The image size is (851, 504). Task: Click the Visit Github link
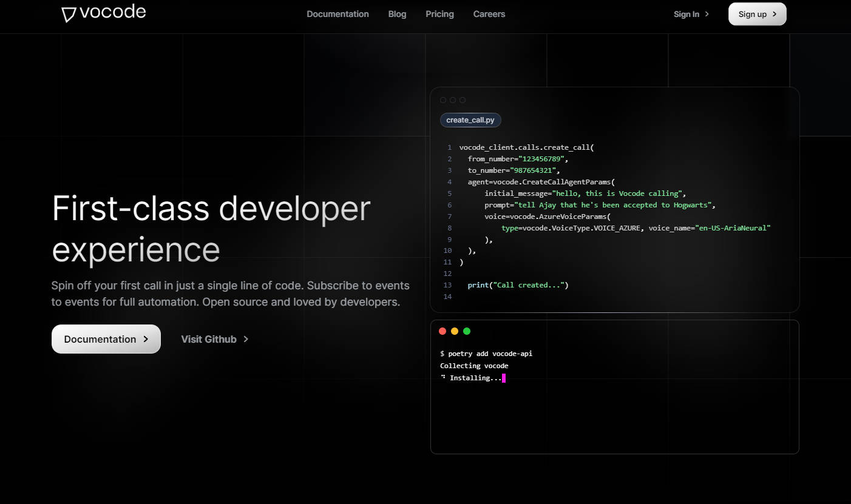click(215, 339)
